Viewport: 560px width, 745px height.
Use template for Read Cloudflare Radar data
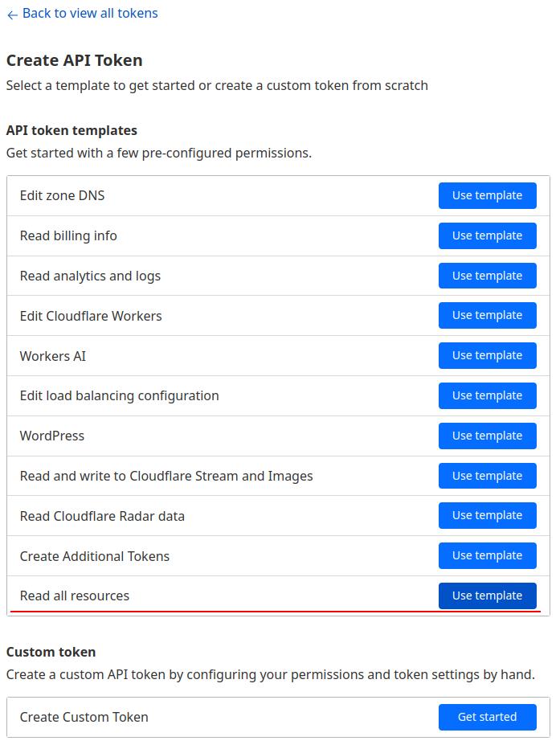[488, 515]
